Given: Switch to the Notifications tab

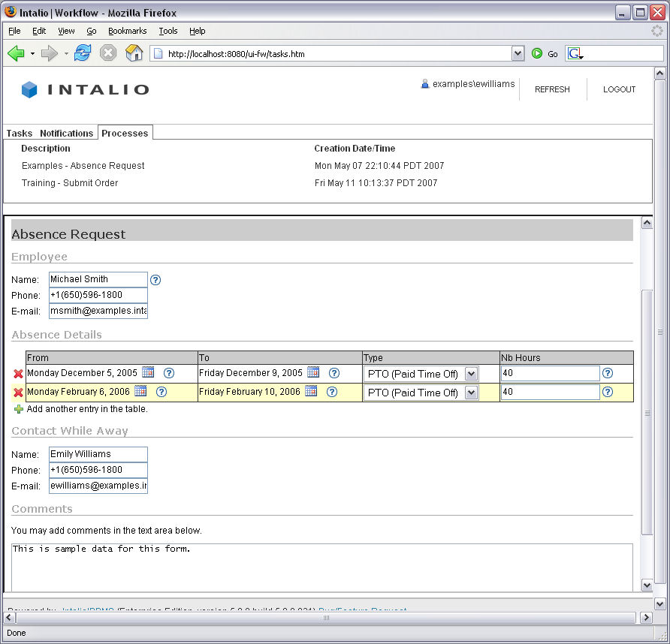Looking at the screenshot, I should click(67, 133).
